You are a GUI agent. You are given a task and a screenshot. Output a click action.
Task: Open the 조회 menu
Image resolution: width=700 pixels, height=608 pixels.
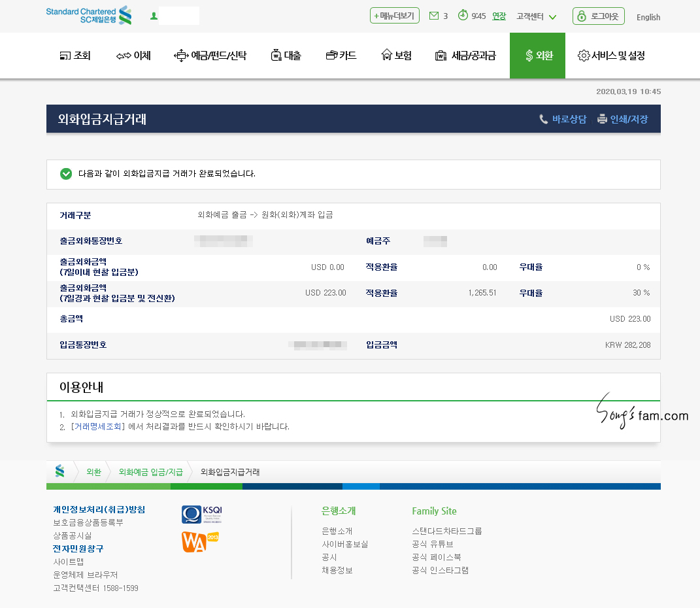75,56
